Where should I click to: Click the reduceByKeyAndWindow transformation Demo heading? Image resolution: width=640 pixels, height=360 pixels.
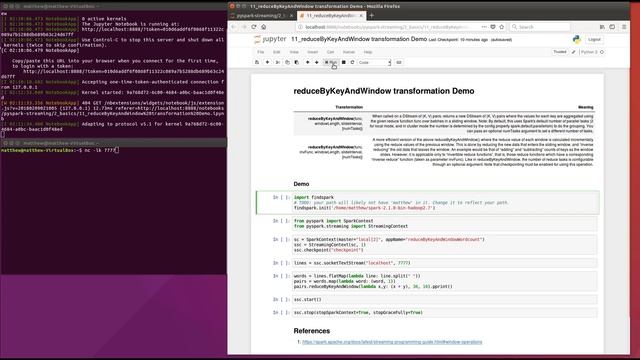[384, 91]
